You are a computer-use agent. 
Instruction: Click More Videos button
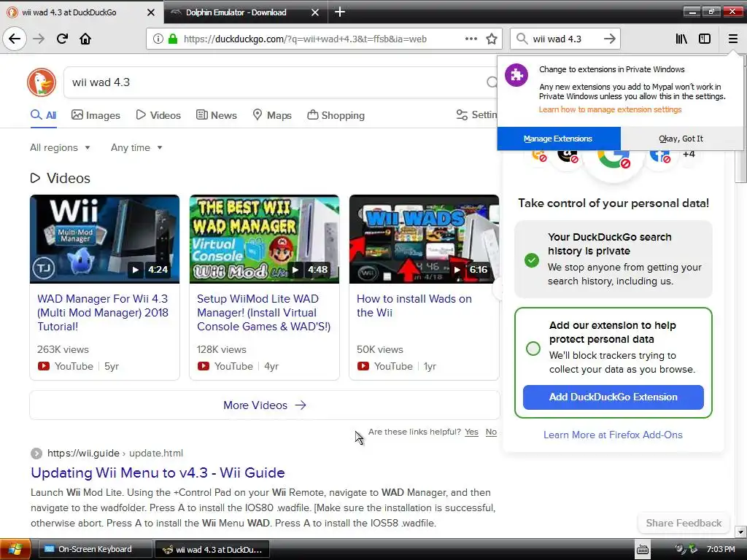[264, 405]
